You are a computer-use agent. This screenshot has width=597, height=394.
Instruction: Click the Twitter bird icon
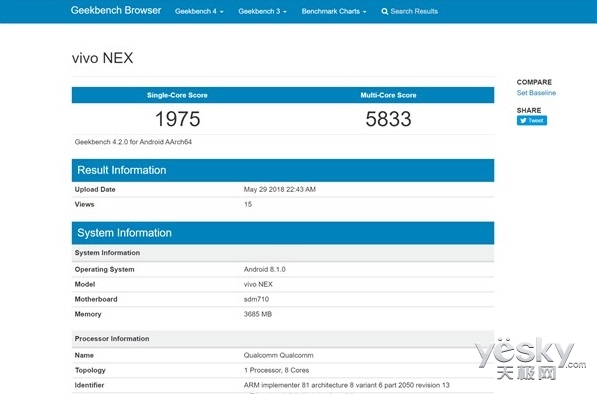[523, 120]
